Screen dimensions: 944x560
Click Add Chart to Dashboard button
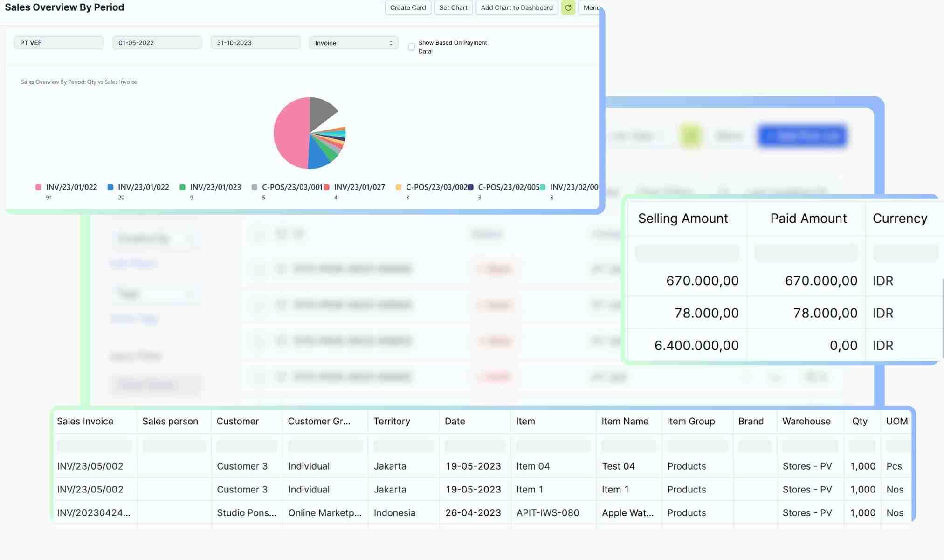tap(517, 7)
